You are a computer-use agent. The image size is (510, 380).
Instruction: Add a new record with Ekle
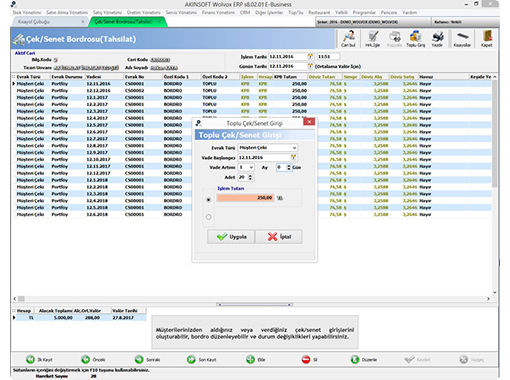[255, 359]
